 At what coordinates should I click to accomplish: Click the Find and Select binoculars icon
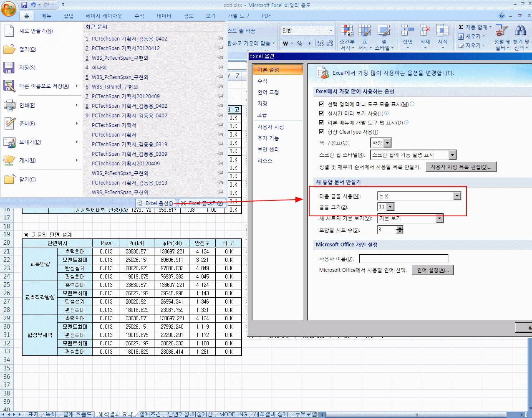coord(520,31)
